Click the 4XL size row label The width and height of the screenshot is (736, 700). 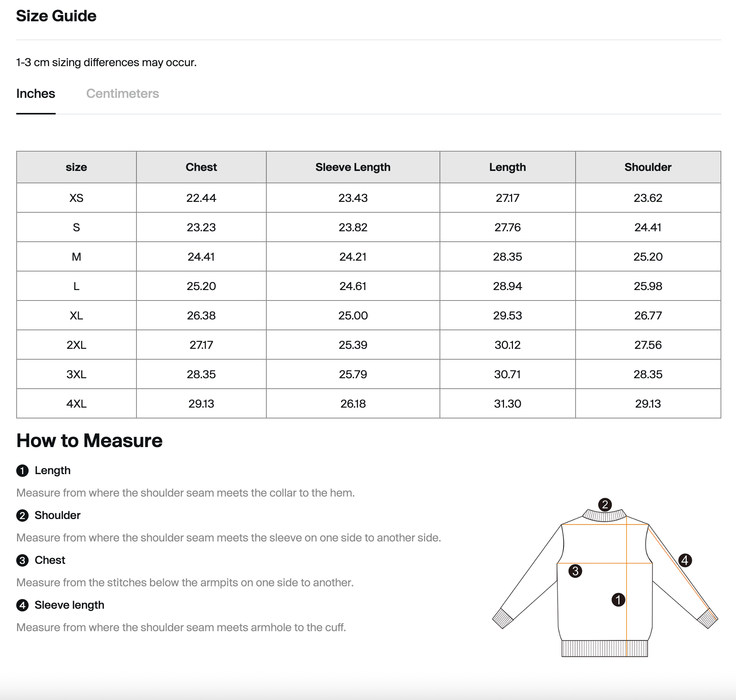tap(76, 404)
